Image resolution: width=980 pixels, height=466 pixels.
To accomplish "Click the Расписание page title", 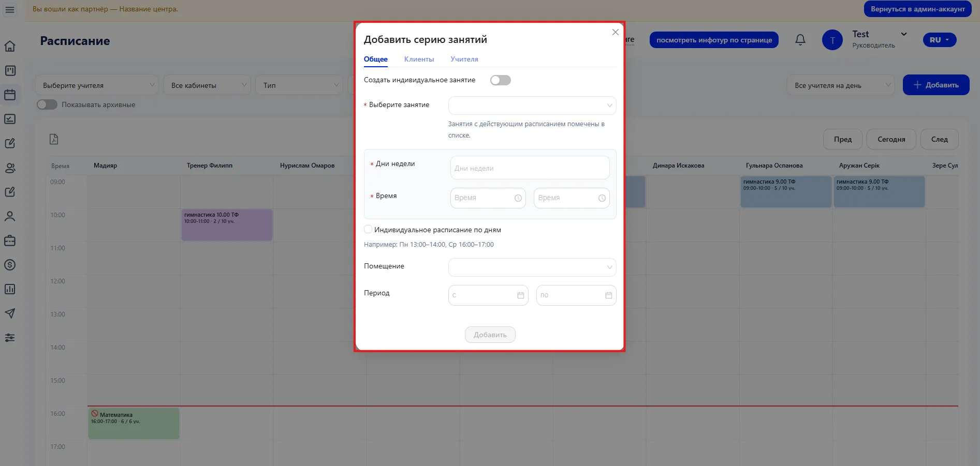I will (x=75, y=41).
